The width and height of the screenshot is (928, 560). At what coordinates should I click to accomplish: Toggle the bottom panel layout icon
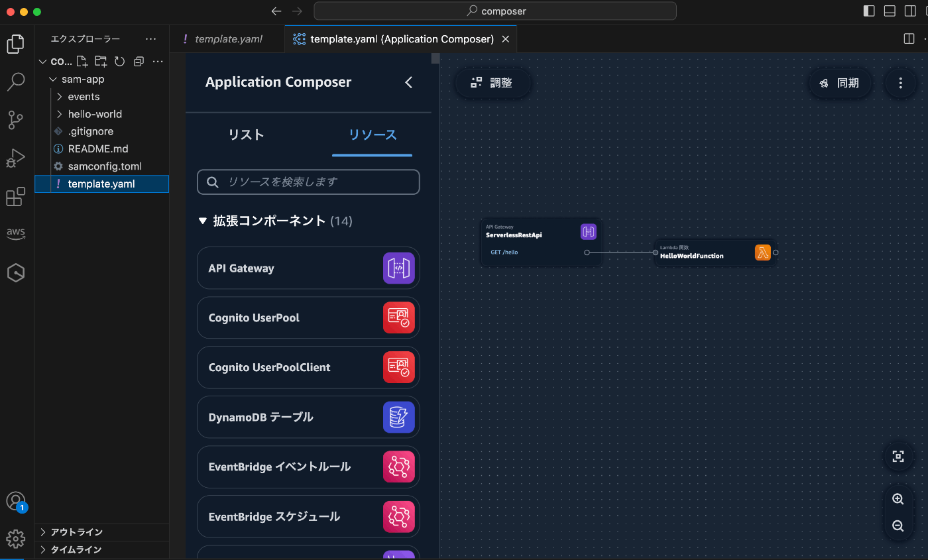890,11
